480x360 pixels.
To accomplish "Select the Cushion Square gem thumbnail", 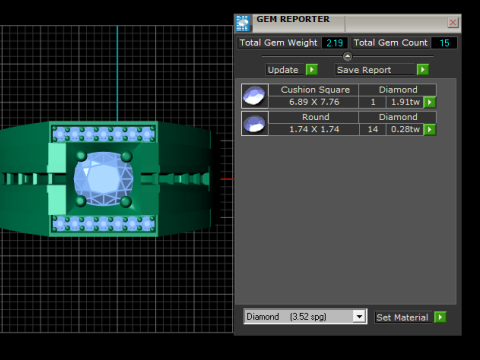I will click(x=255, y=96).
